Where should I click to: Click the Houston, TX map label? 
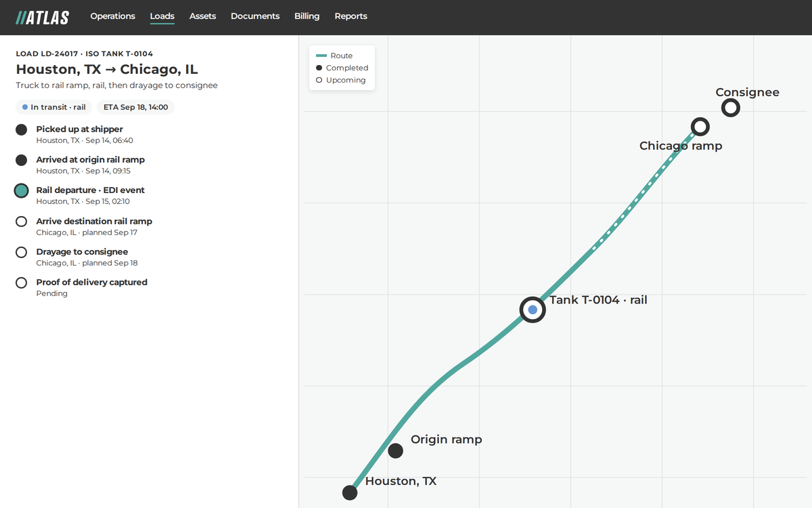tap(401, 482)
